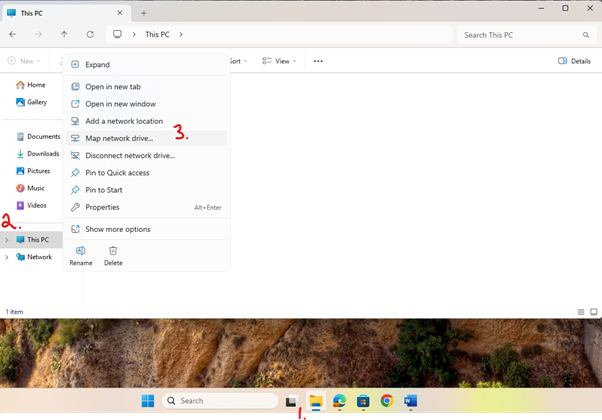602x420 pixels.
Task: Click the Rename icon in context menu
Action: pyautogui.click(x=81, y=251)
